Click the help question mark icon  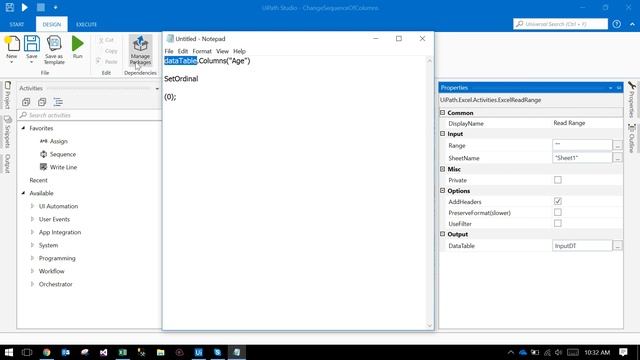pos(616,24)
